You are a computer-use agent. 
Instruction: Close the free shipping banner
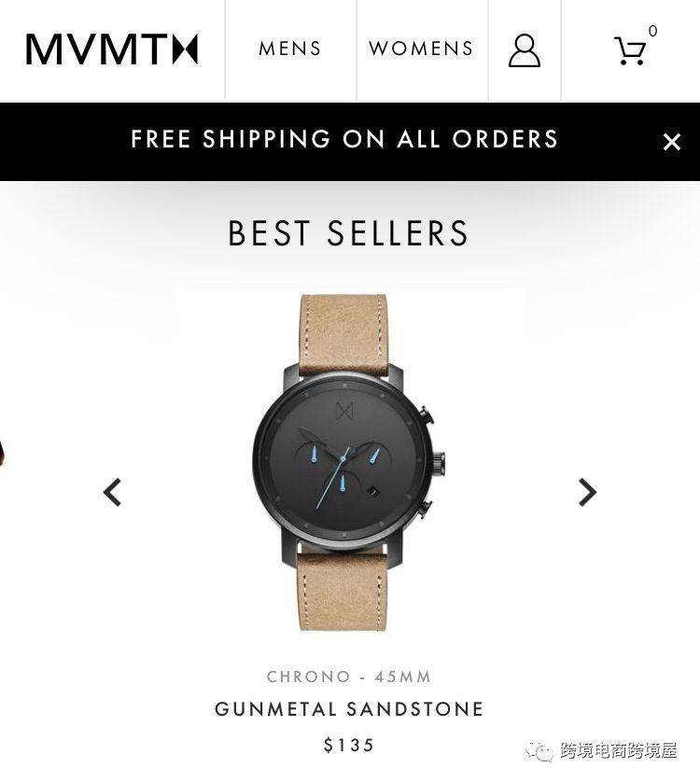click(x=672, y=142)
